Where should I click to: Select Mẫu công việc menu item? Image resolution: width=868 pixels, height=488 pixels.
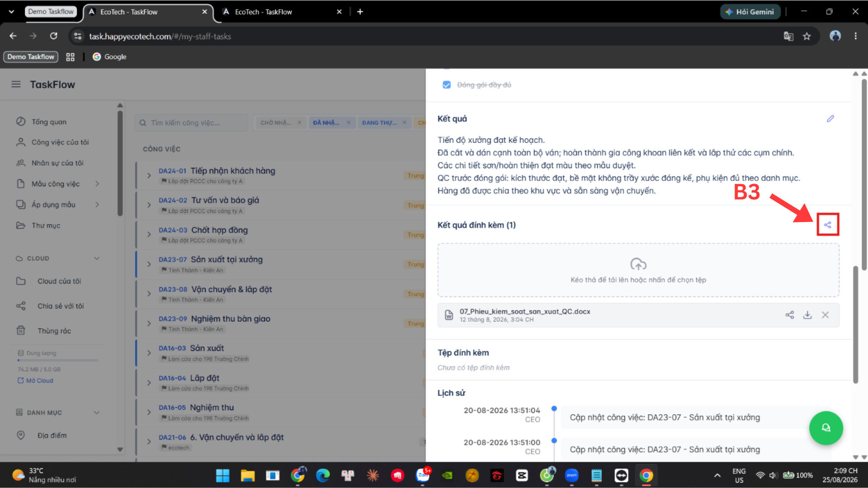[x=56, y=184]
